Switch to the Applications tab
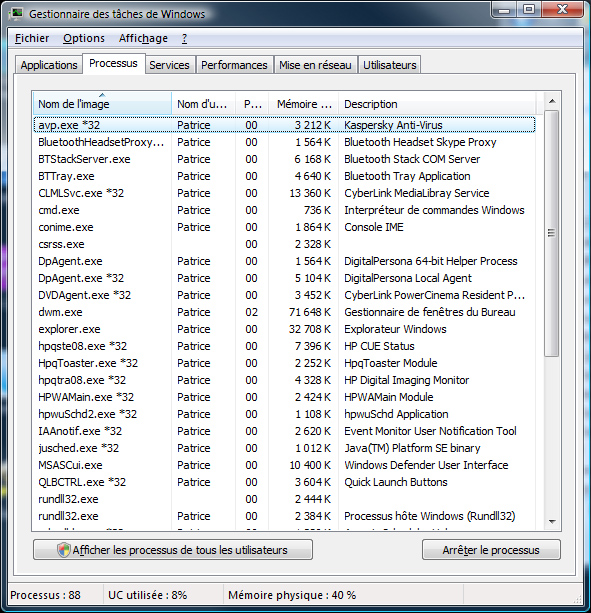 49,65
